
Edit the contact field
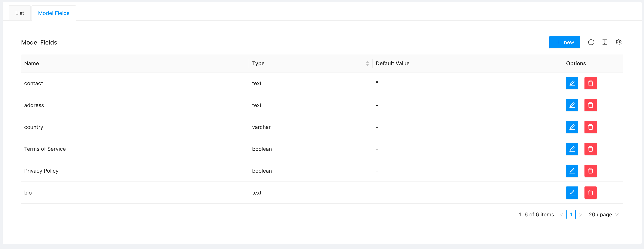[x=572, y=83]
